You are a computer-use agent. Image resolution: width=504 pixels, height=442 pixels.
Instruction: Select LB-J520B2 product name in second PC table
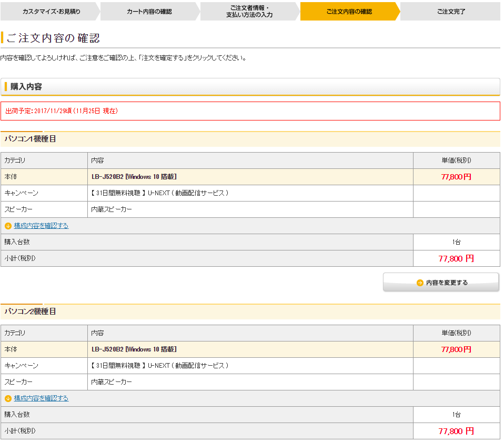(134, 349)
